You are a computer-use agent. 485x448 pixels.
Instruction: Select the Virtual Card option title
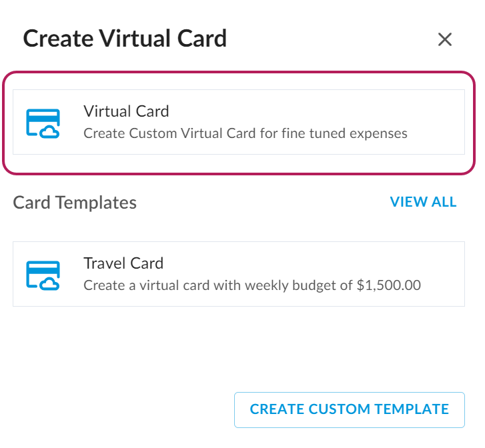[126, 111]
